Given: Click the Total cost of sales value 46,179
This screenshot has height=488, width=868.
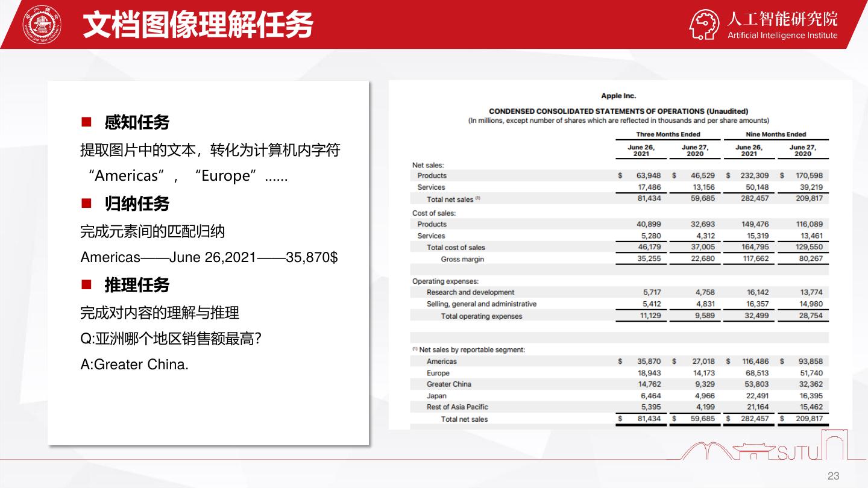Looking at the screenshot, I should tap(649, 247).
